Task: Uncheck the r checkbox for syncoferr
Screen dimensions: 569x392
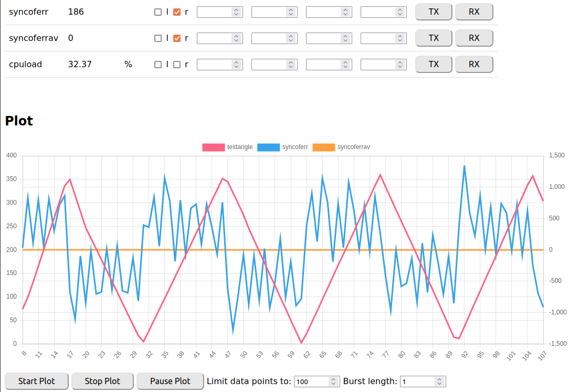Action: coord(177,12)
